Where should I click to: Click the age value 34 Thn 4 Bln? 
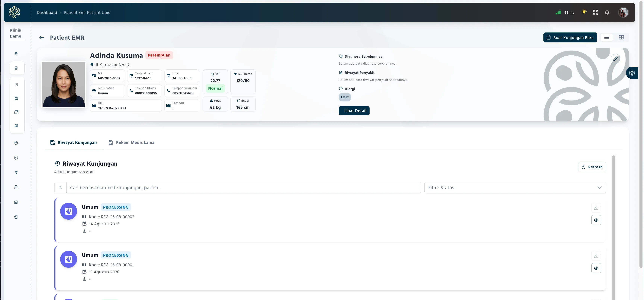(182, 78)
